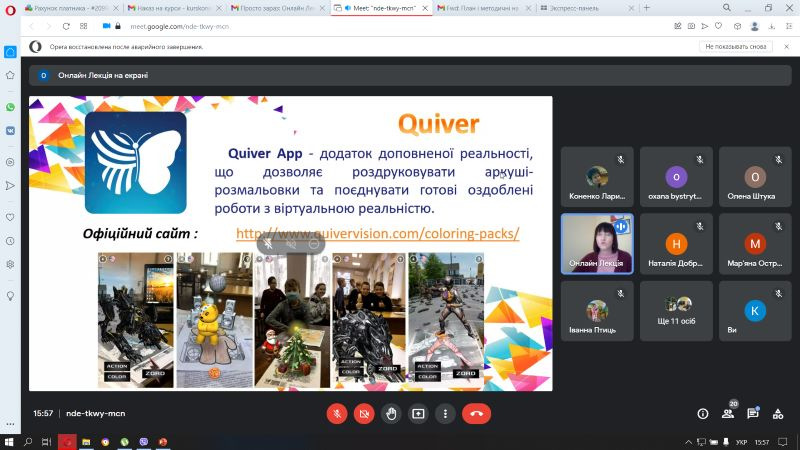Open Opera main menu logo

pyautogui.click(x=10, y=9)
